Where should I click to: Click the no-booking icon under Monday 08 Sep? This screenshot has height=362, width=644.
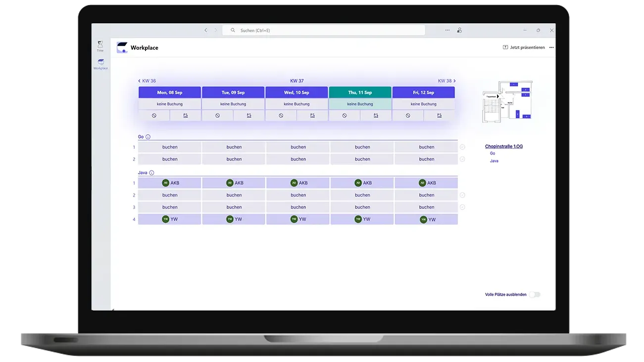pyautogui.click(x=154, y=115)
